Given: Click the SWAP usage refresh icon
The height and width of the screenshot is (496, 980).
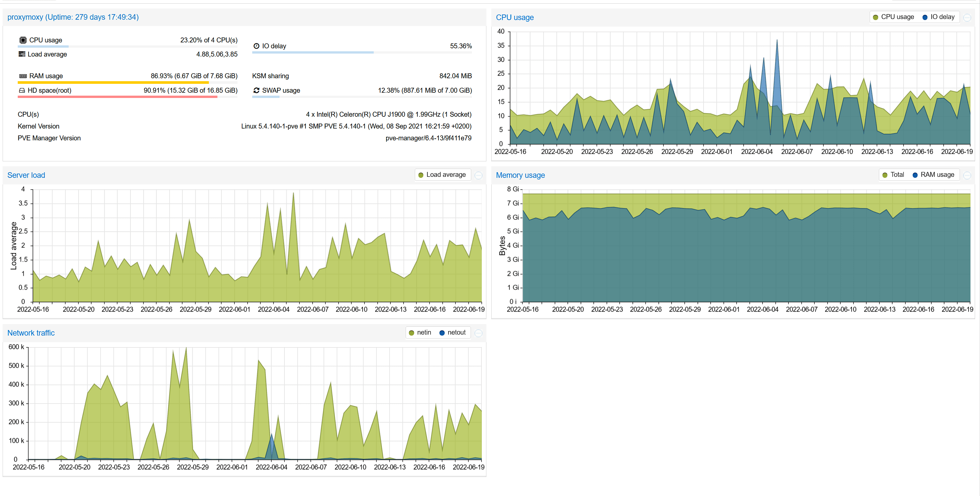Looking at the screenshot, I should (x=256, y=90).
